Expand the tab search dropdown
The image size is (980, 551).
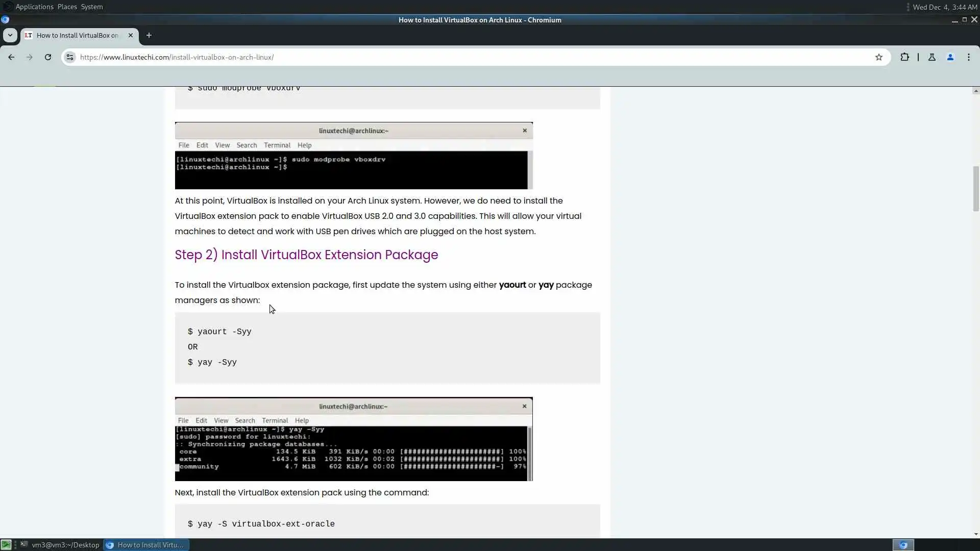(x=10, y=35)
